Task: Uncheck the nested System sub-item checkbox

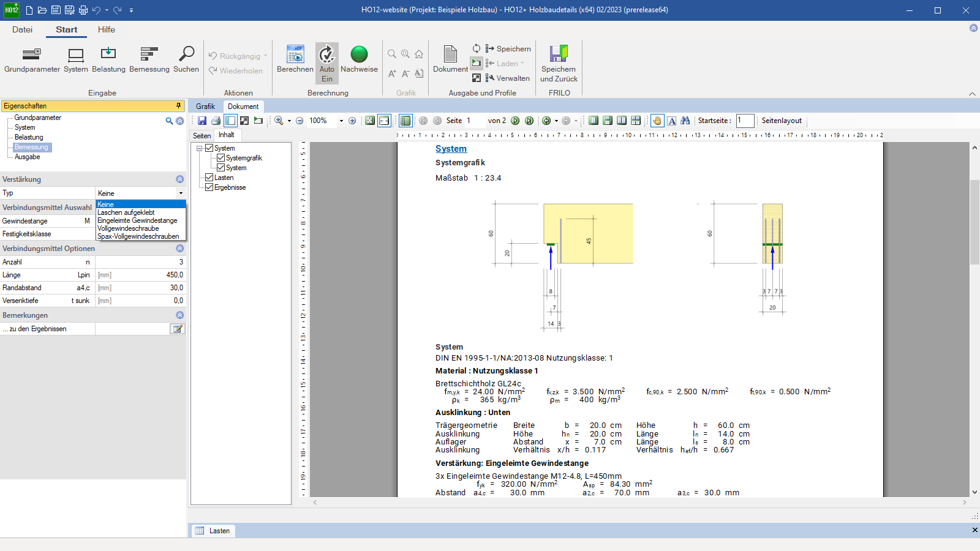Action: click(221, 168)
